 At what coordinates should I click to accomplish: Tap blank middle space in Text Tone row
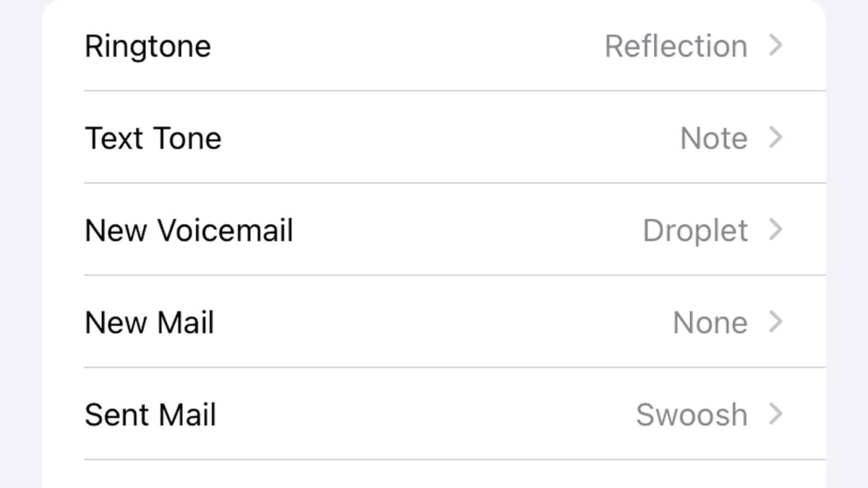point(448,138)
